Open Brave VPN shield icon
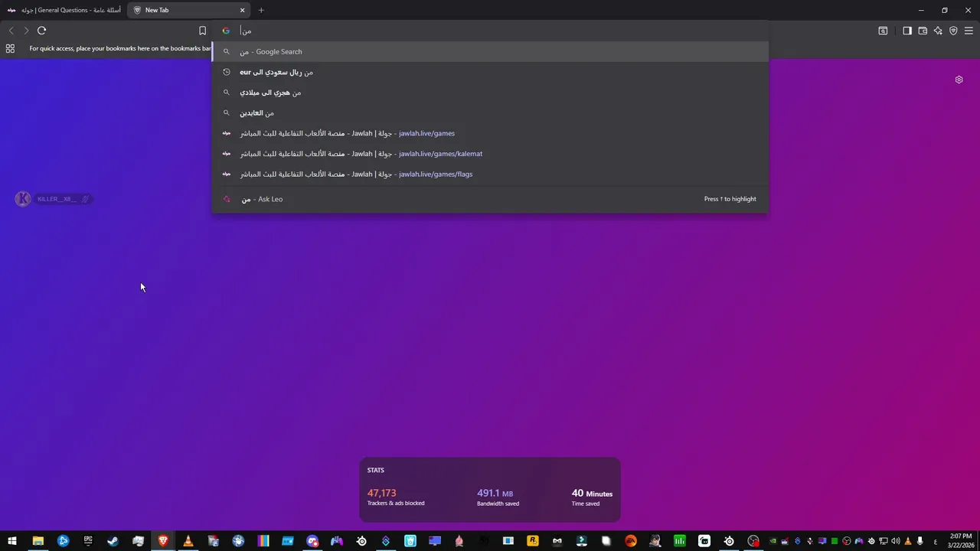 pyautogui.click(x=953, y=31)
